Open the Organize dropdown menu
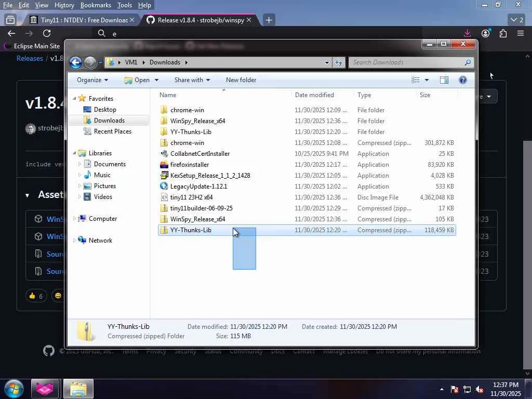 coord(92,80)
